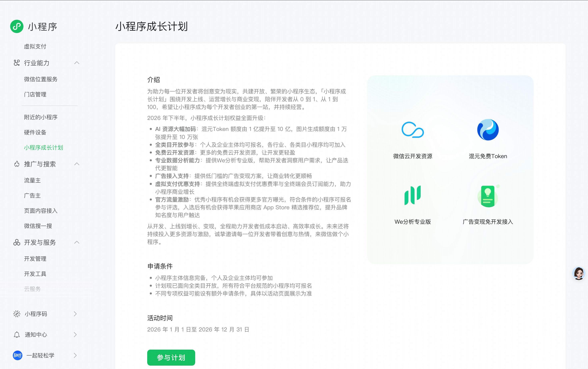Click the '不同专项权益' condition line
Screen dimensions: 588x369
click(x=233, y=293)
